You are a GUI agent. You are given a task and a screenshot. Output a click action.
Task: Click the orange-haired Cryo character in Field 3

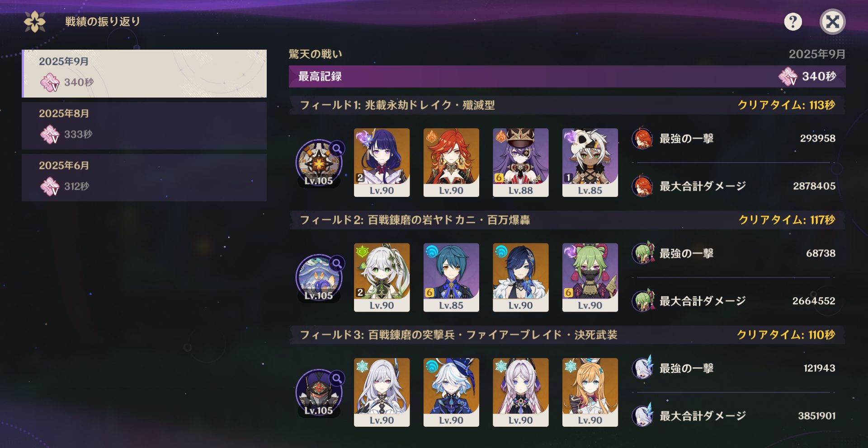[x=590, y=392]
